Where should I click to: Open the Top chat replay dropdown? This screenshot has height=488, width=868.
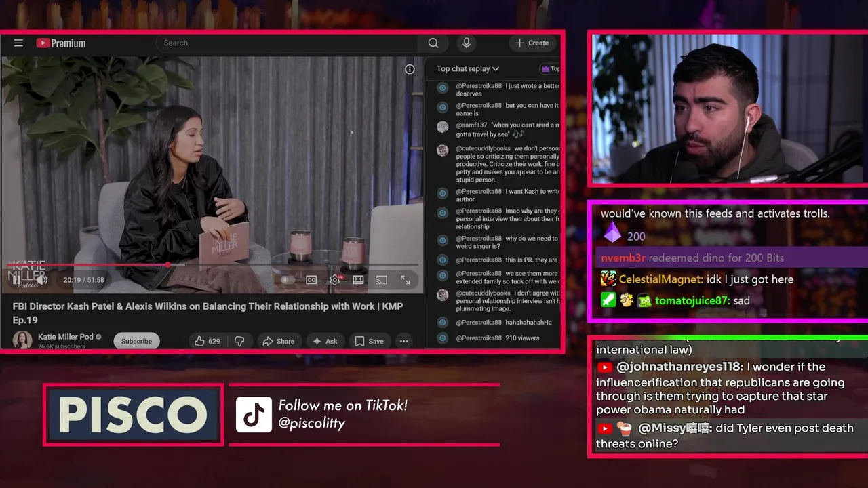click(468, 68)
